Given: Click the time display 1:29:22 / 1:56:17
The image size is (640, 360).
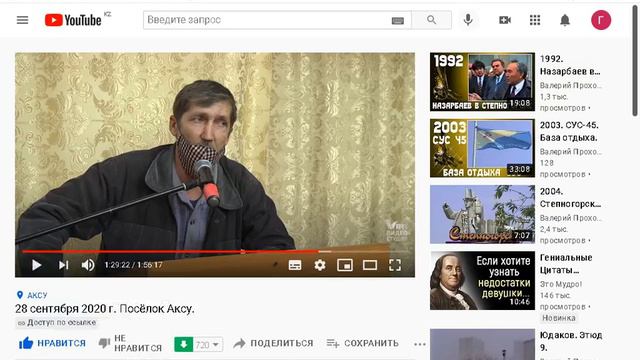Looking at the screenshot, I should tap(133, 265).
